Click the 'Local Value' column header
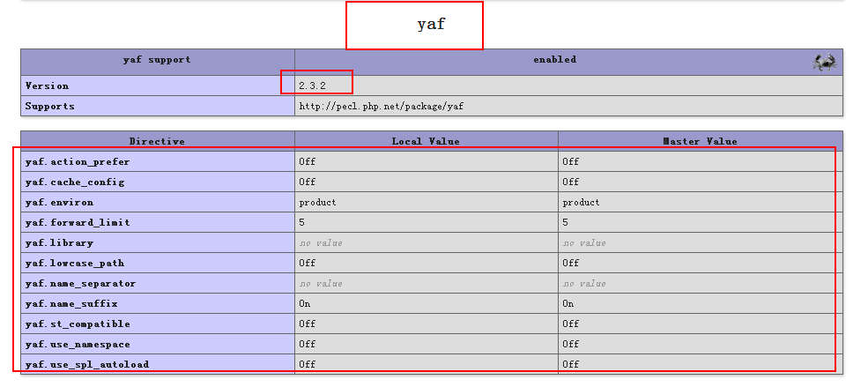 click(x=426, y=141)
